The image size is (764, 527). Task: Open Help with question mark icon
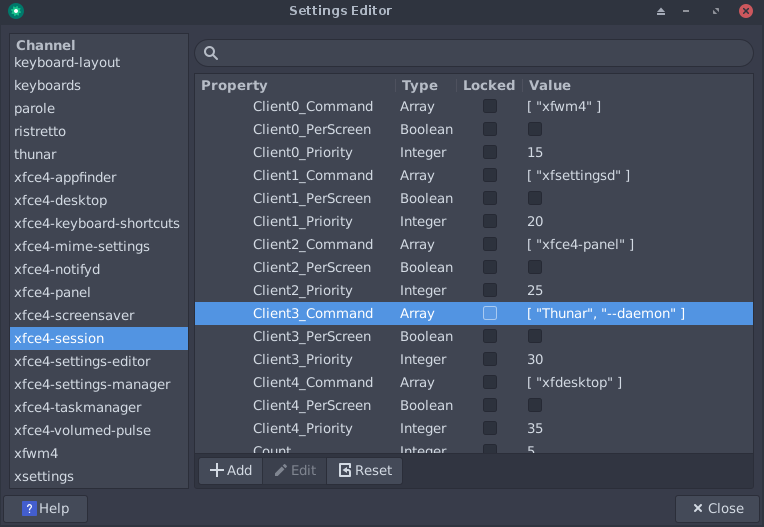46,508
